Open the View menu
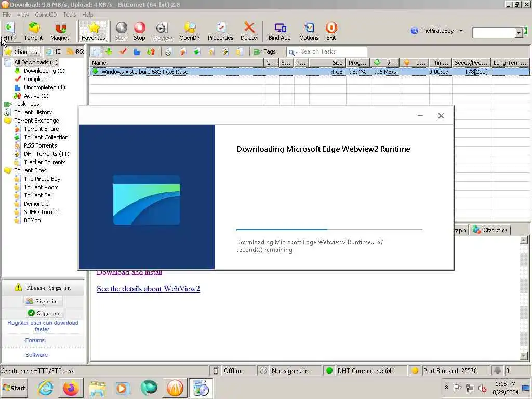 tap(23, 15)
